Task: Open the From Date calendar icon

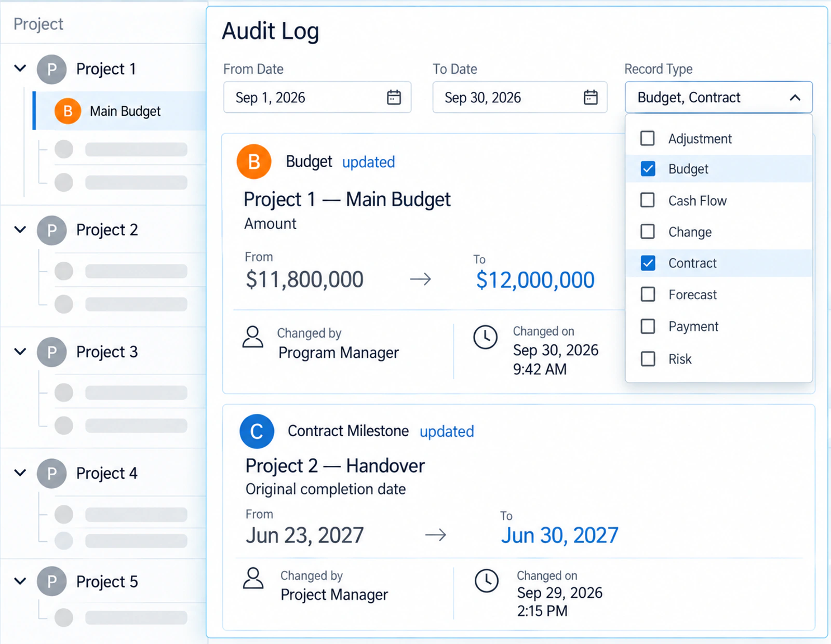Action: point(394,97)
